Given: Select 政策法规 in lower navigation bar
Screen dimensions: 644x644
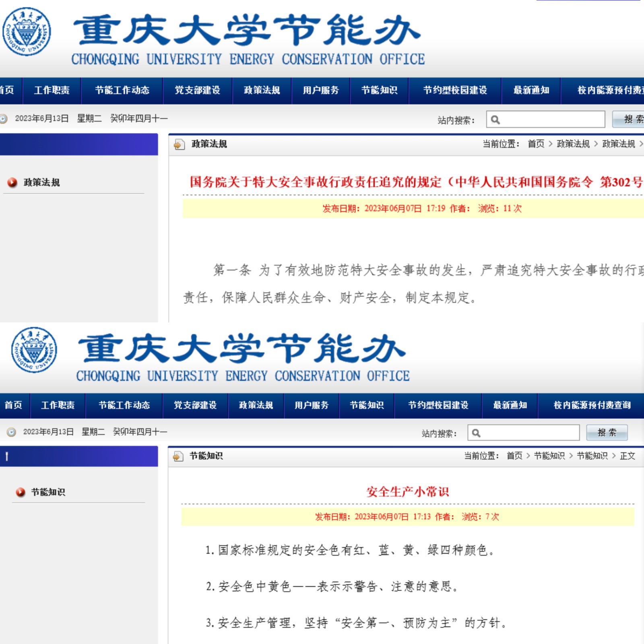Looking at the screenshot, I should point(256,405).
